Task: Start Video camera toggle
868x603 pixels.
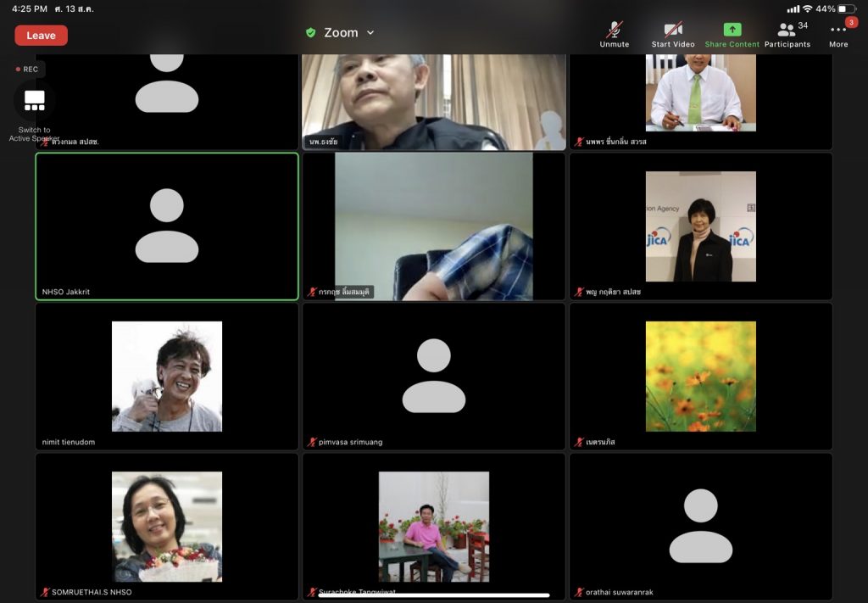Action: pos(673,32)
